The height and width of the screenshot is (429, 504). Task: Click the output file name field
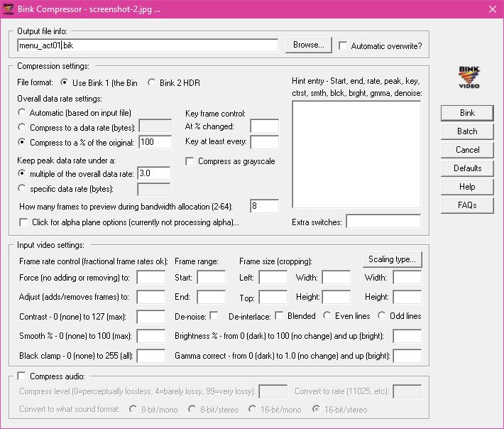(148, 45)
